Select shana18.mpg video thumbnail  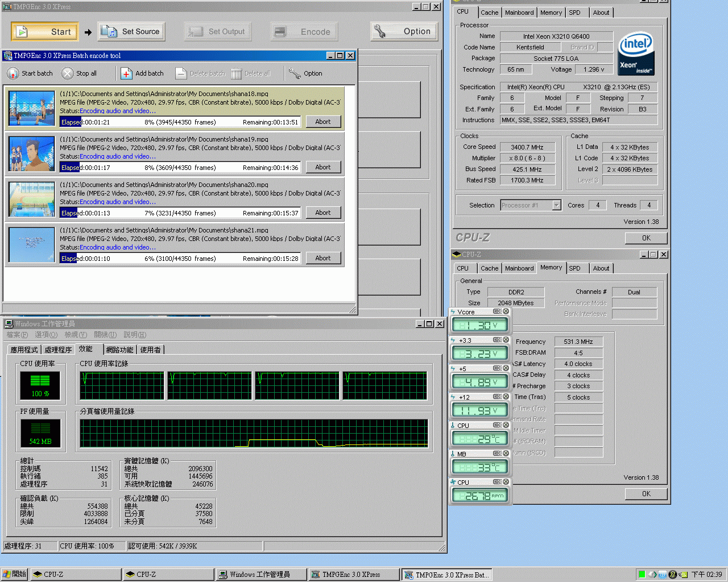point(32,108)
